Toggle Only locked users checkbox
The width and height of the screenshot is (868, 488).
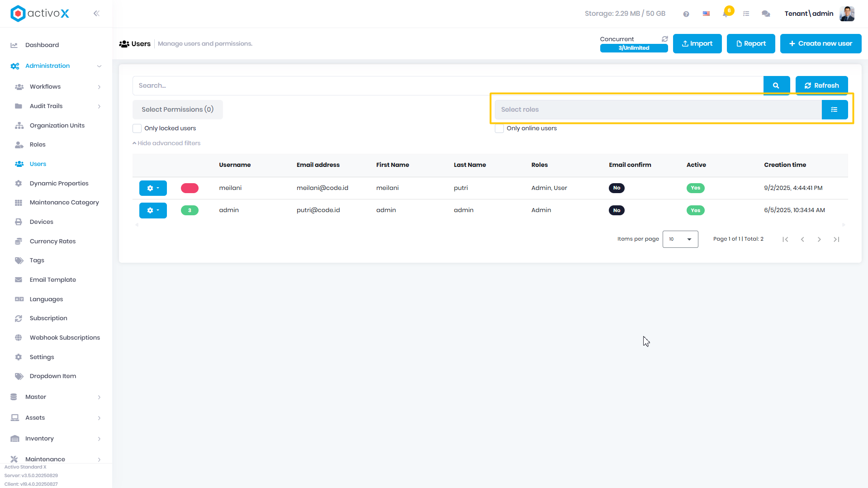[x=137, y=128]
